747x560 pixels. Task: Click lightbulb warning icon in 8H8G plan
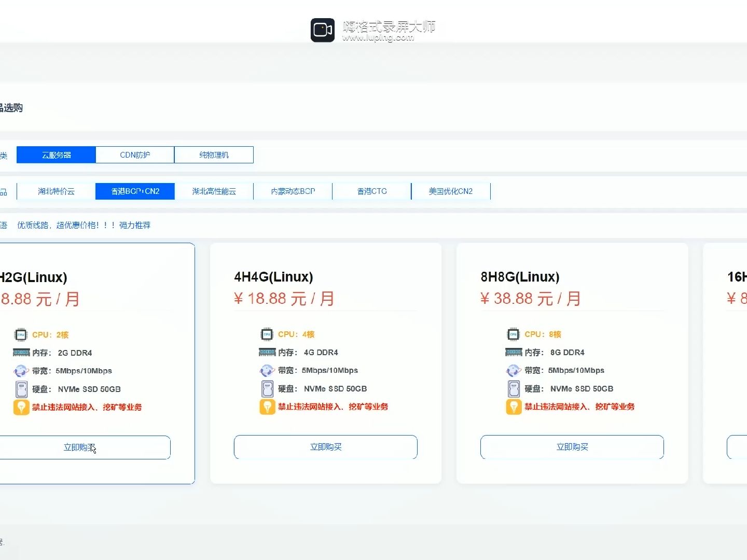pos(514,407)
